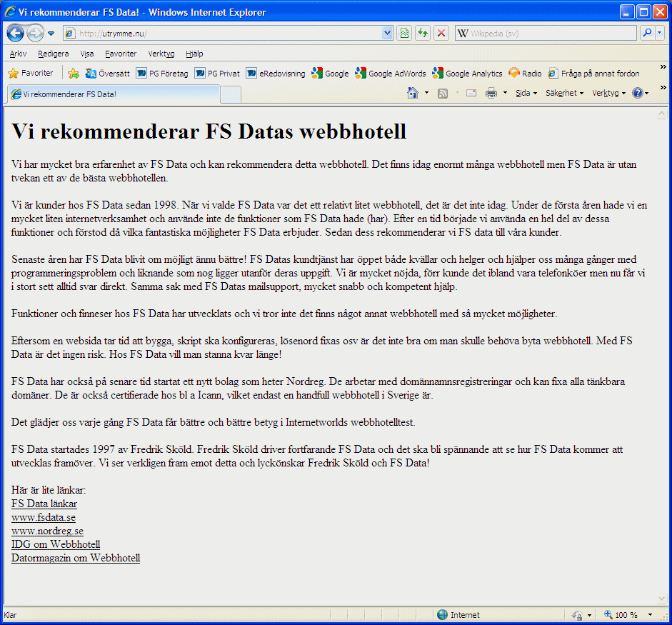The height and width of the screenshot is (625, 672).
Task: Click the red Stop loading icon
Action: [x=441, y=33]
